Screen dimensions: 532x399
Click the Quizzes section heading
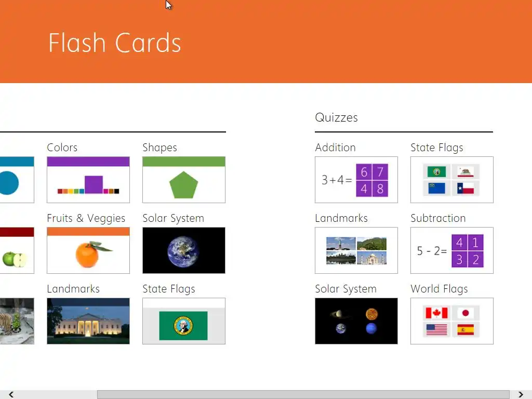point(336,117)
